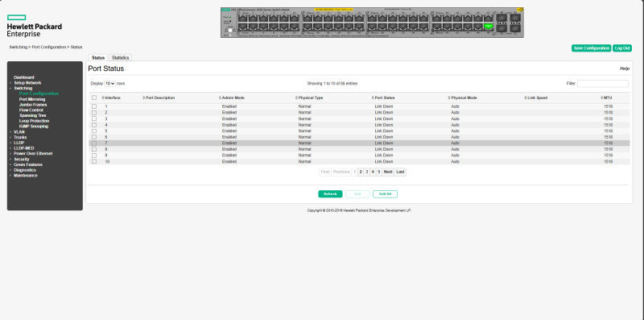The width and height of the screenshot is (644, 320).
Task: Expand the Green Features section arrow
Action: click(10, 164)
